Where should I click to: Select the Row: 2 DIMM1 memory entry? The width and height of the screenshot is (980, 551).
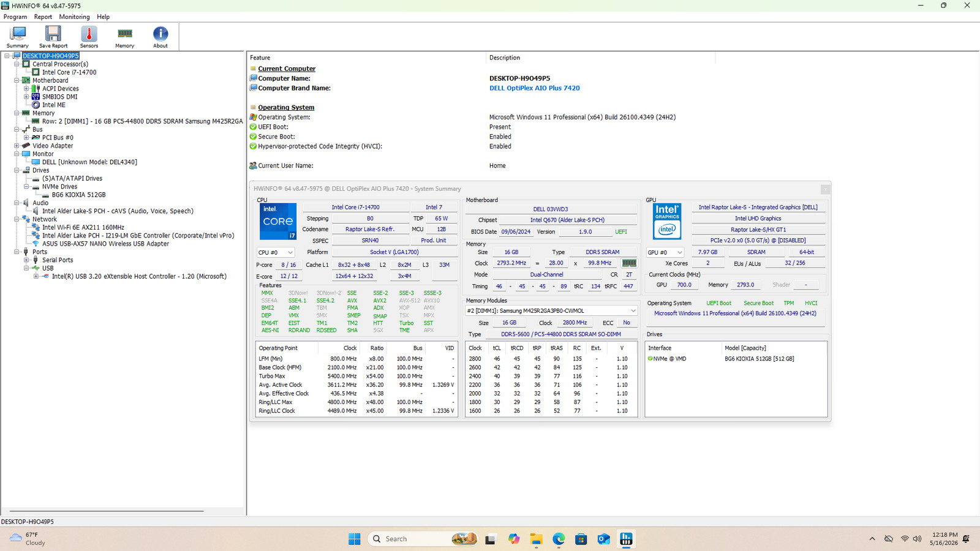[142, 121]
